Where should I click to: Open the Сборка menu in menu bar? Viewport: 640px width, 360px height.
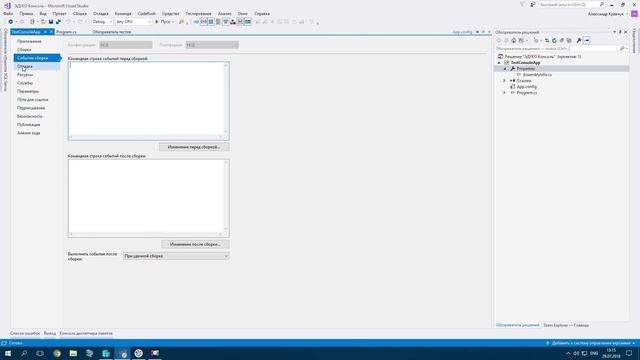click(x=80, y=13)
